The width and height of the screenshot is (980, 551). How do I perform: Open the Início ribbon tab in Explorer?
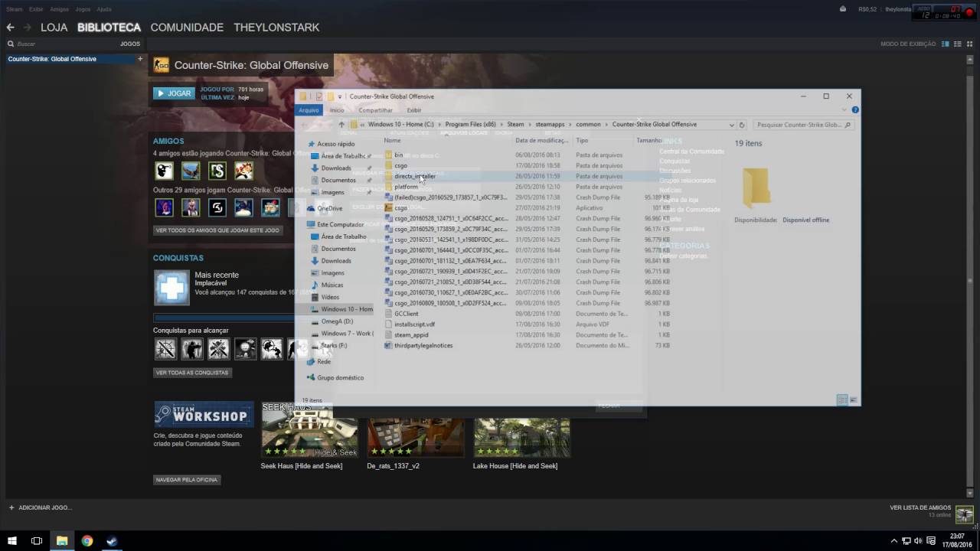[x=337, y=110]
